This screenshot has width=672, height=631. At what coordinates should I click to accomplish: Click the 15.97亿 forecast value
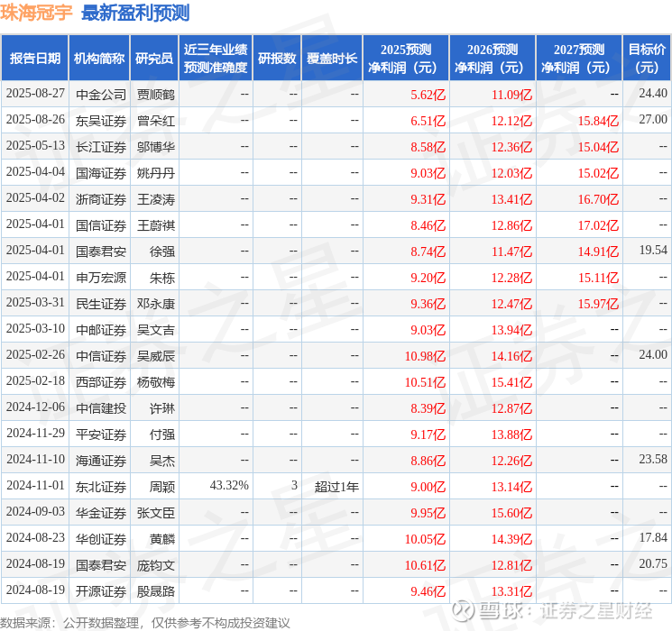click(598, 304)
